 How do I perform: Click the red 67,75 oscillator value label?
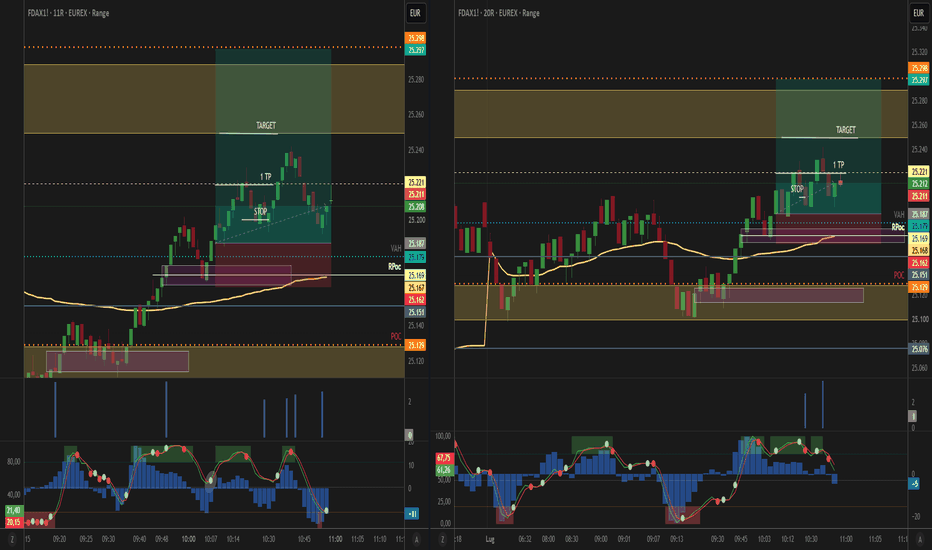(x=444, y=458)
